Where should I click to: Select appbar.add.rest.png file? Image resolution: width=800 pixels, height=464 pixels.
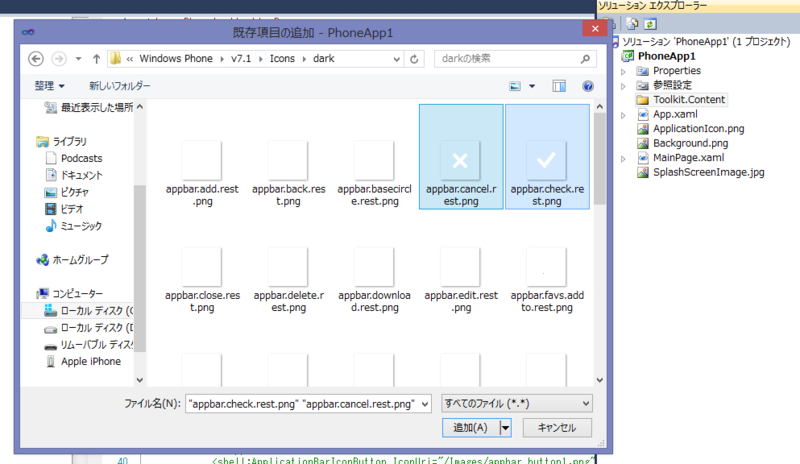[202, 174]
